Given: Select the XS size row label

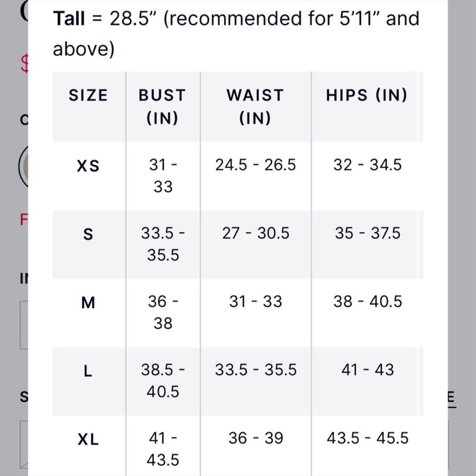Looking at the screenshot, I should pos(88,165).
